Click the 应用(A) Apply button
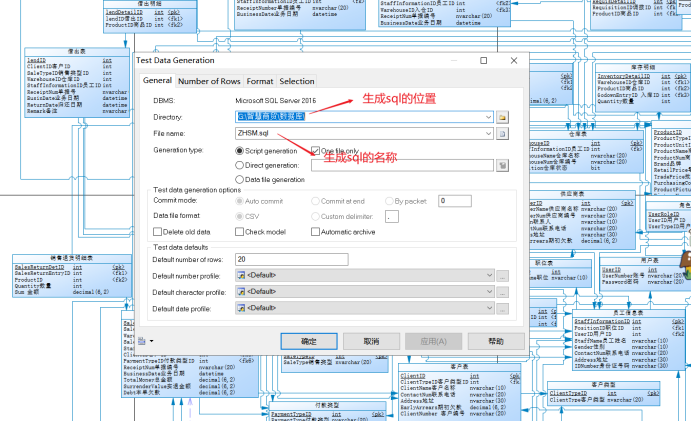The width and height of the screenshot is (691, 422). coord(434,341)
